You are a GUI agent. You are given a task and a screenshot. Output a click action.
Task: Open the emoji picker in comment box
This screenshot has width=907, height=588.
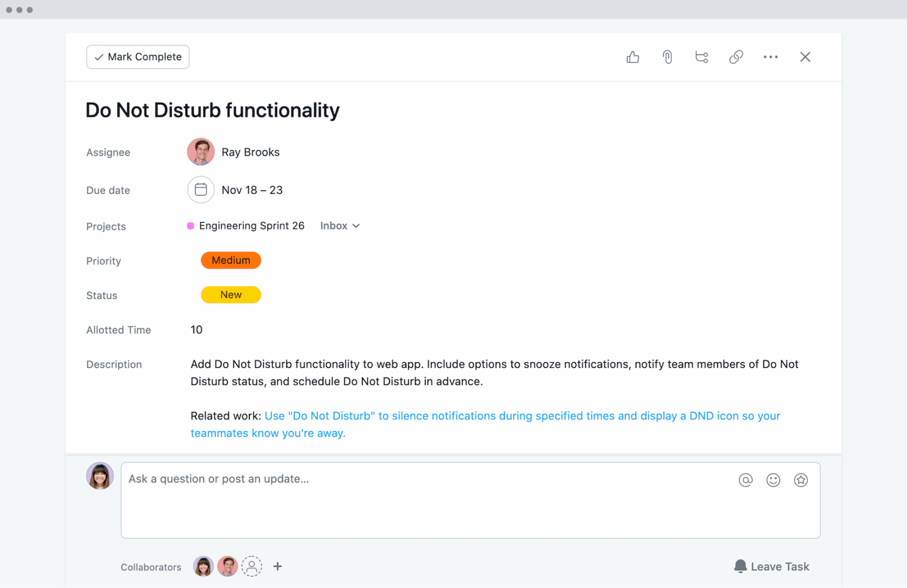[x=773, y=480]
